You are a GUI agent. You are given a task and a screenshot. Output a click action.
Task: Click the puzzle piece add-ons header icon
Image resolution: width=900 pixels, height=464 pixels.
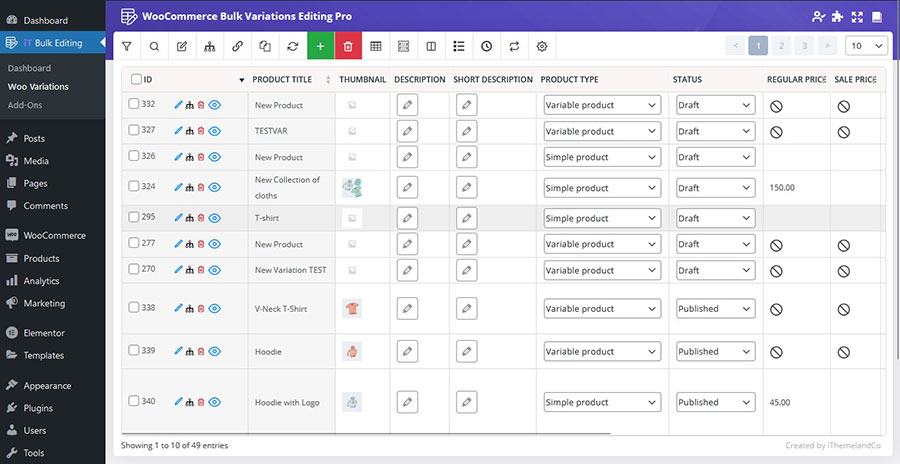[x=837, y=17]
